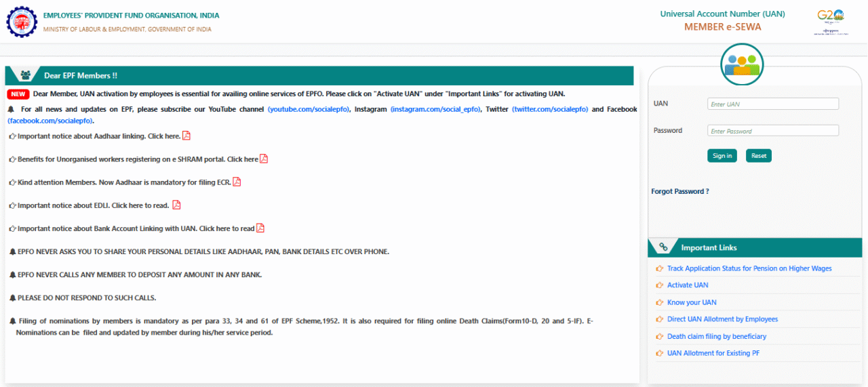This screenshot has width=868, height=387.
Task: Click pointing hand beside Aadhaar linking notice
Action: 13,136
